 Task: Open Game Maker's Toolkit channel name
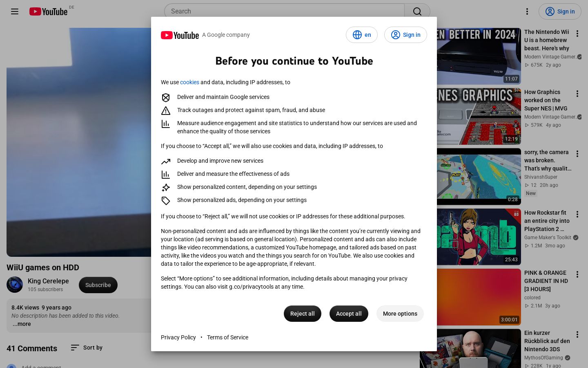548,238
